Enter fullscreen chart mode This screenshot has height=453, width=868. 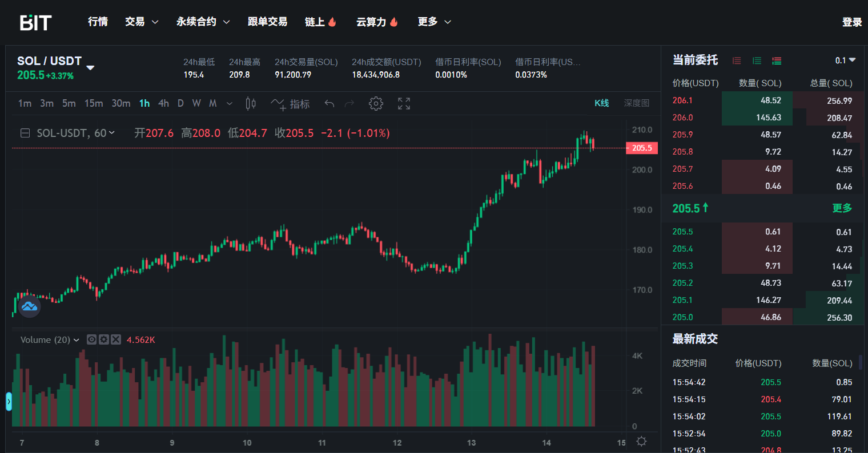click(x=404, y=103)
